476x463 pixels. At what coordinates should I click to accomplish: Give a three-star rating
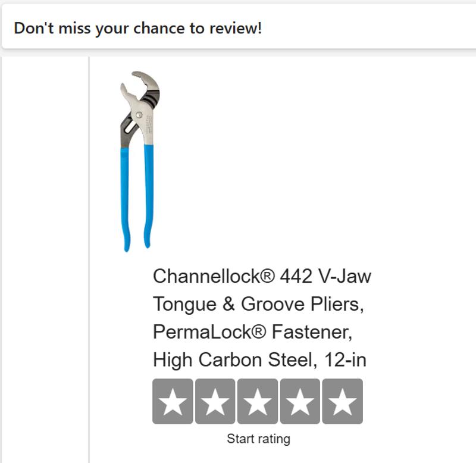point(258,402)
